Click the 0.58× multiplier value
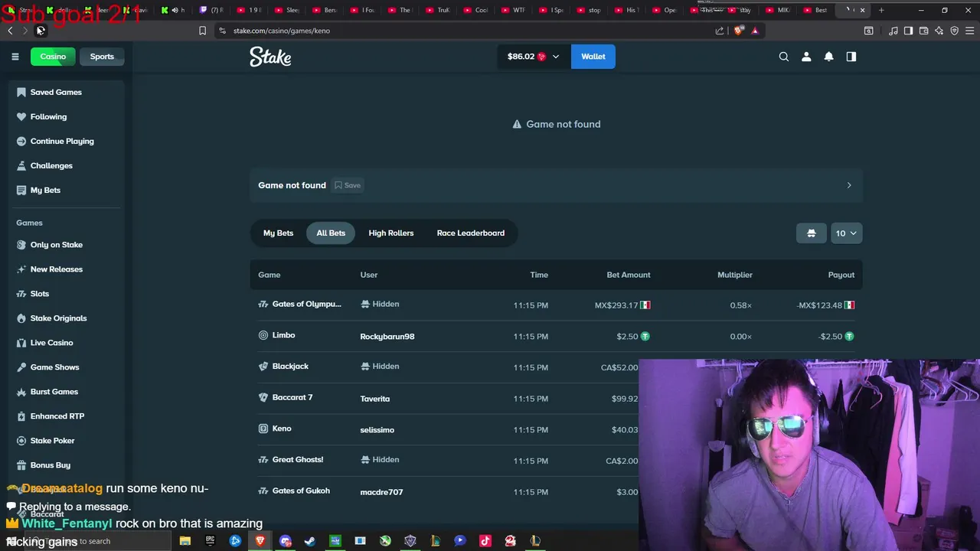 click(x=740, y=305)
